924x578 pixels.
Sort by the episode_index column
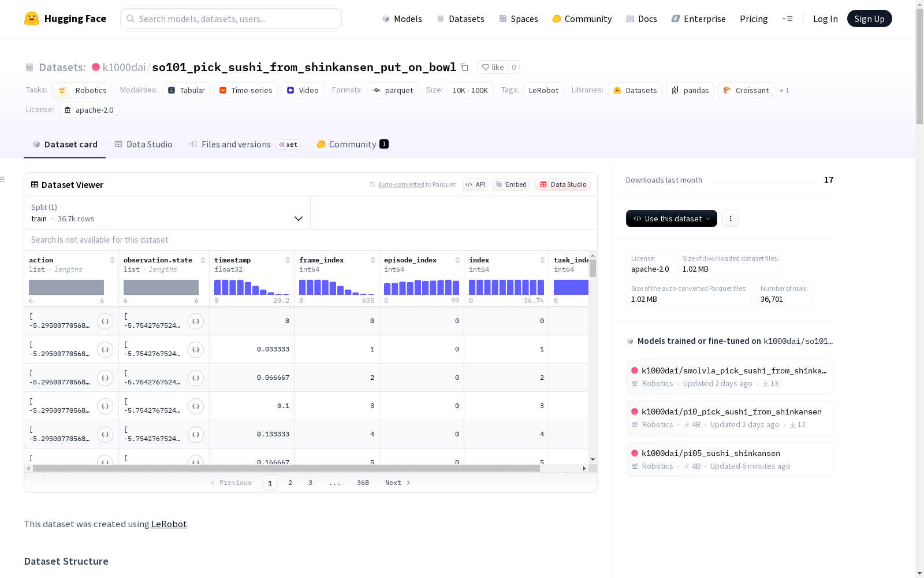point(457,260)
